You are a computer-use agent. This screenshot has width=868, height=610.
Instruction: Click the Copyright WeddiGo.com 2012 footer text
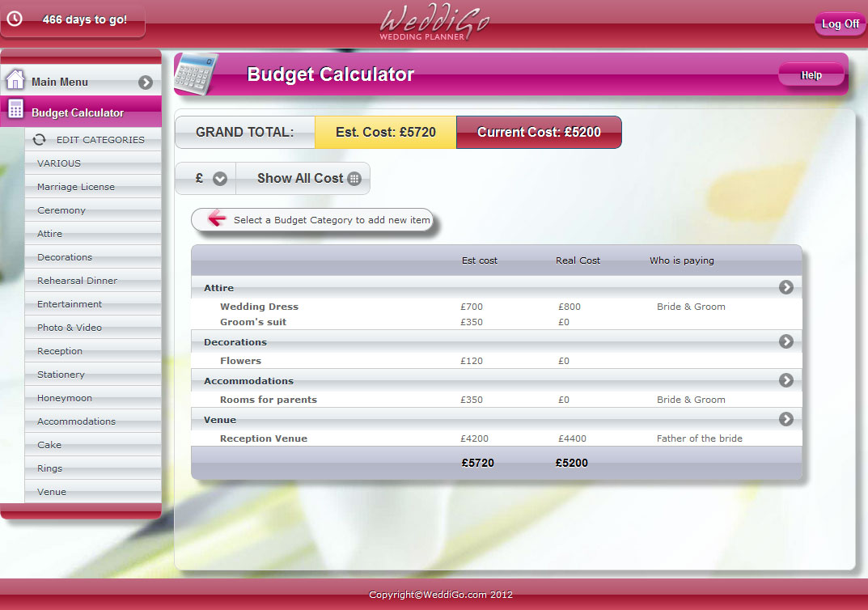(441, 595)
